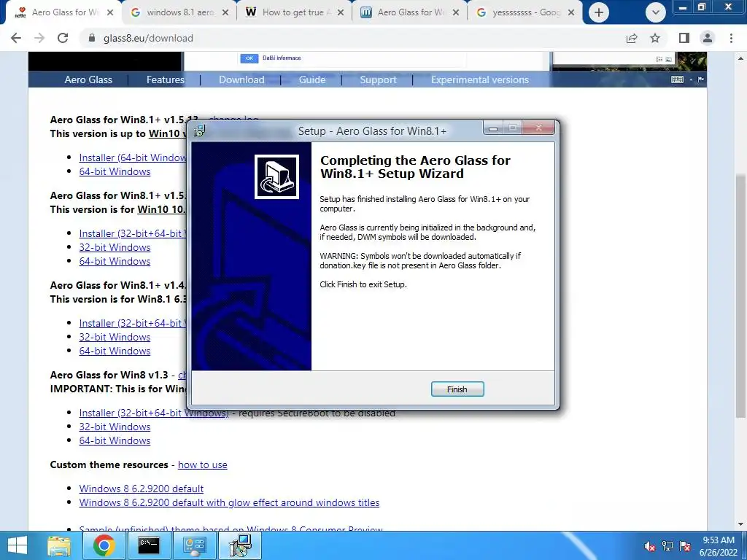Close the 'windows 8.1 aero' tab
747x560 pixels.
225,12
